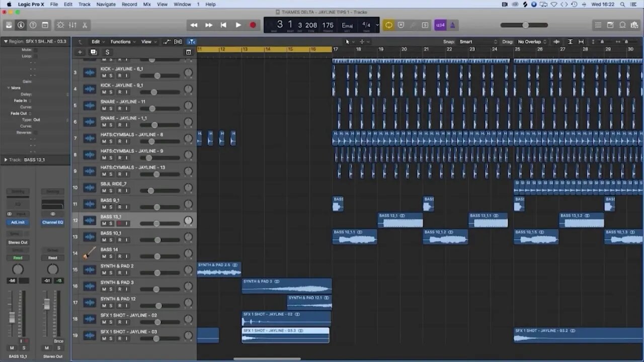Toggle the Solo button in control bar
The height and width of the screenshot is (362, 644).
click(x=425, y=25)
